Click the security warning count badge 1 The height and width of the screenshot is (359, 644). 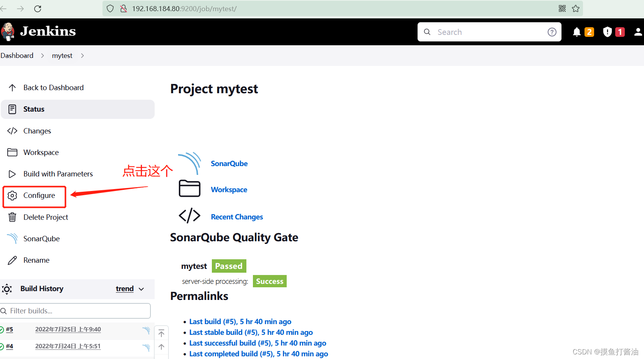coord(620,32)
